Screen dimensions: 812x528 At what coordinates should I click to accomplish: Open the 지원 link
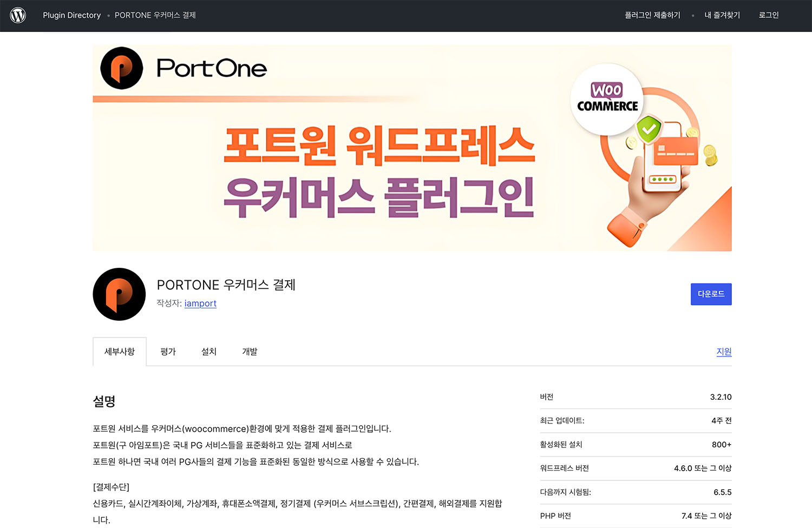724,352
